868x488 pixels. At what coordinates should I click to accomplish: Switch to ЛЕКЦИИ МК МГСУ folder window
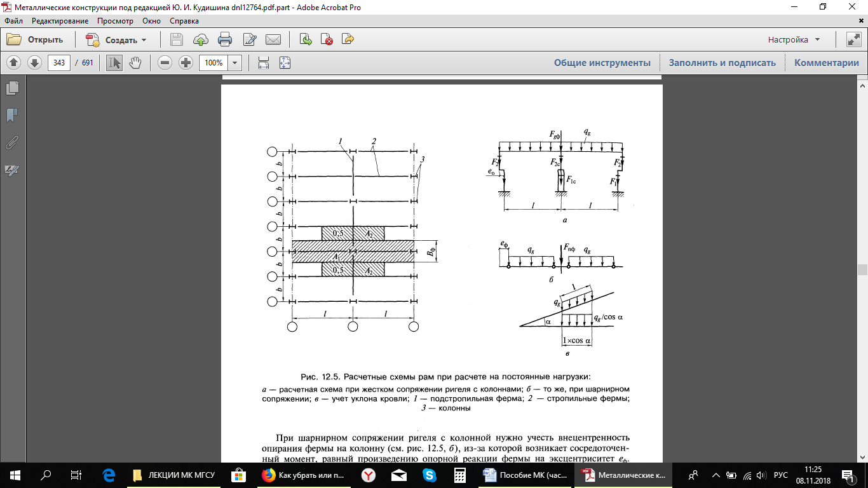pyautogui.click(x=175, y=475)
